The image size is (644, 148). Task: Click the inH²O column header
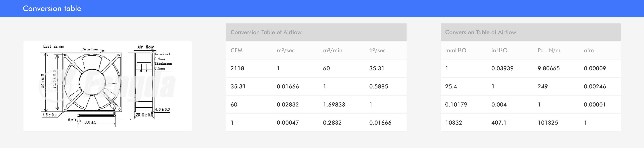(499, 50)
